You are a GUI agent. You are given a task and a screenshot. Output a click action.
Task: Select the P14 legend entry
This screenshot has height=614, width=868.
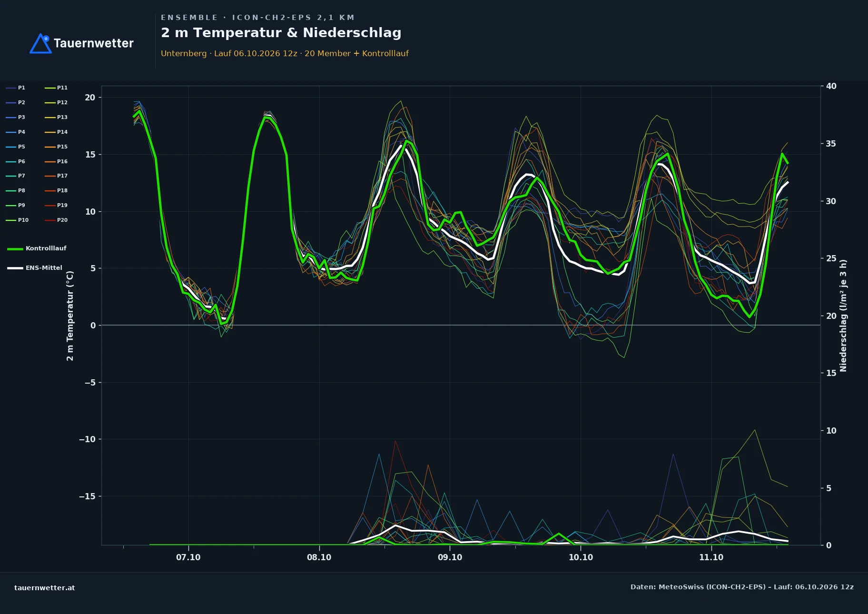(56, 132)
